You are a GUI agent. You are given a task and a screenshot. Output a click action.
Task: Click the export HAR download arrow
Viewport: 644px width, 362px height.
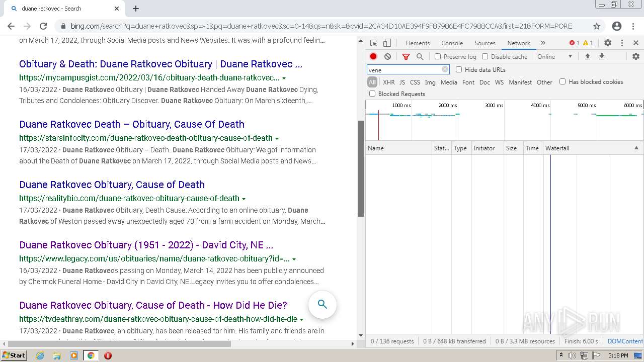[601, 57]
